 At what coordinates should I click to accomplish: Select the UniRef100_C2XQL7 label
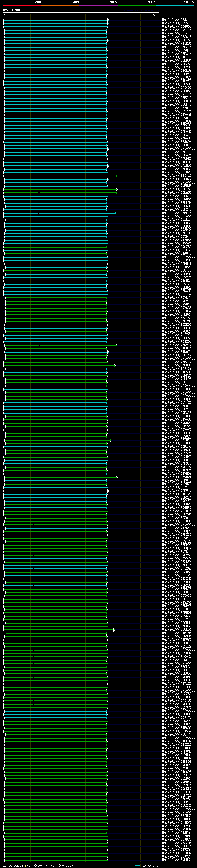point(177,50)
